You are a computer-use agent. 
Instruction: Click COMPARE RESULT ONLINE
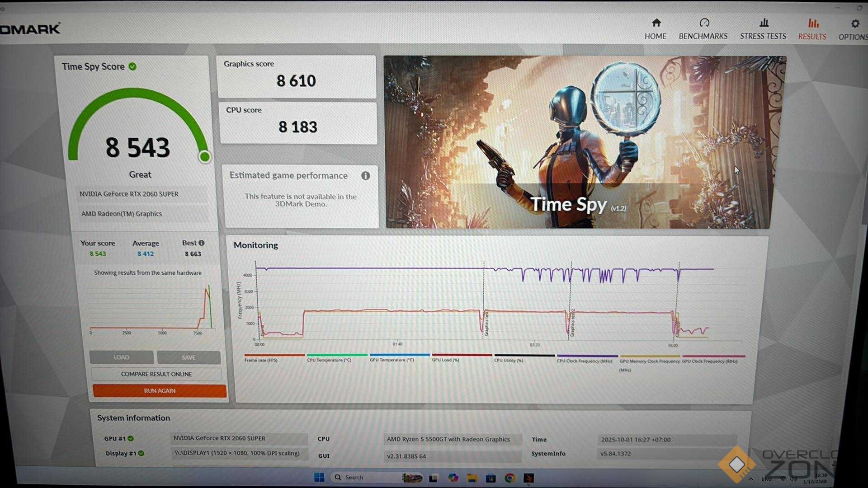tap(156, 374)
